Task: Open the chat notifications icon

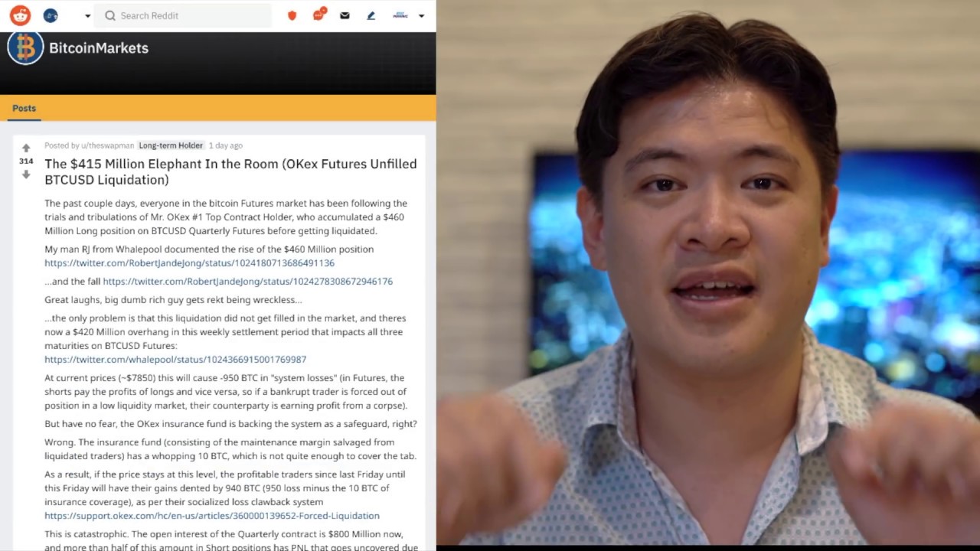Action: (318, 15)
